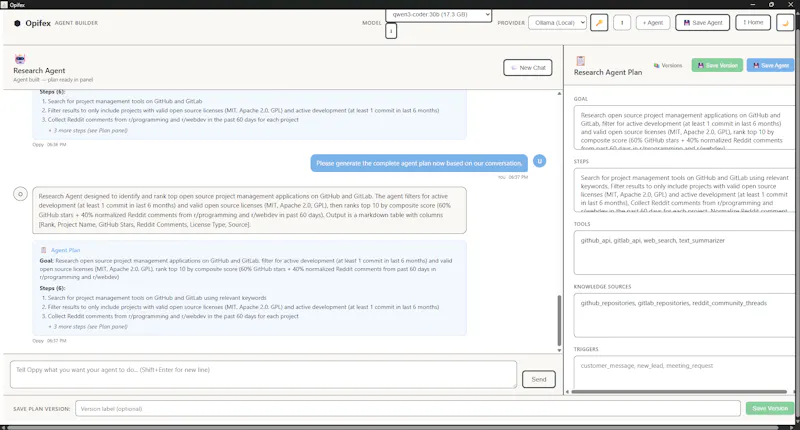The height and width of the screenshot is (430, 800).
Task: Open the Provider dropdown (Ollama Local)
Action: 557,23
